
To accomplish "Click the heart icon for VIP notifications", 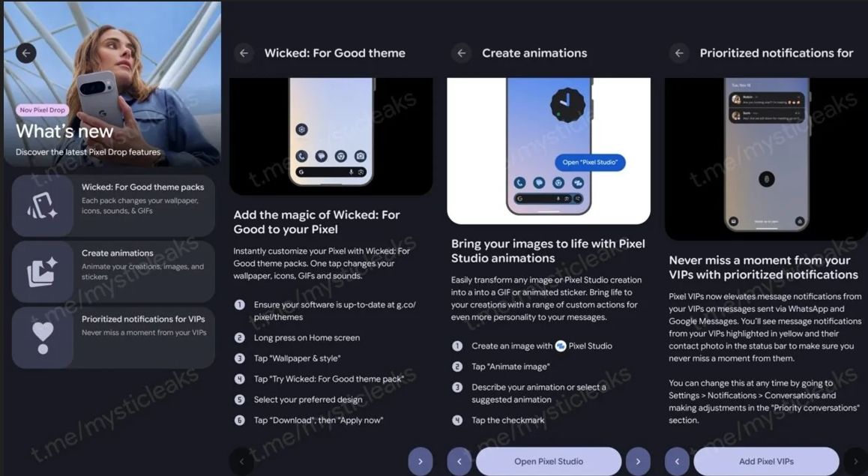I will (x=43, y=337).
